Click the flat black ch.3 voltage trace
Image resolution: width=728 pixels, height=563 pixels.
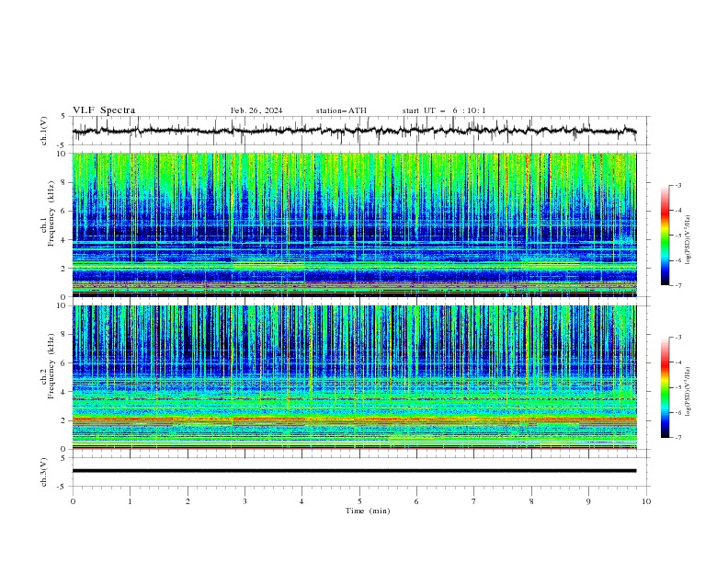tap(354, 471)
